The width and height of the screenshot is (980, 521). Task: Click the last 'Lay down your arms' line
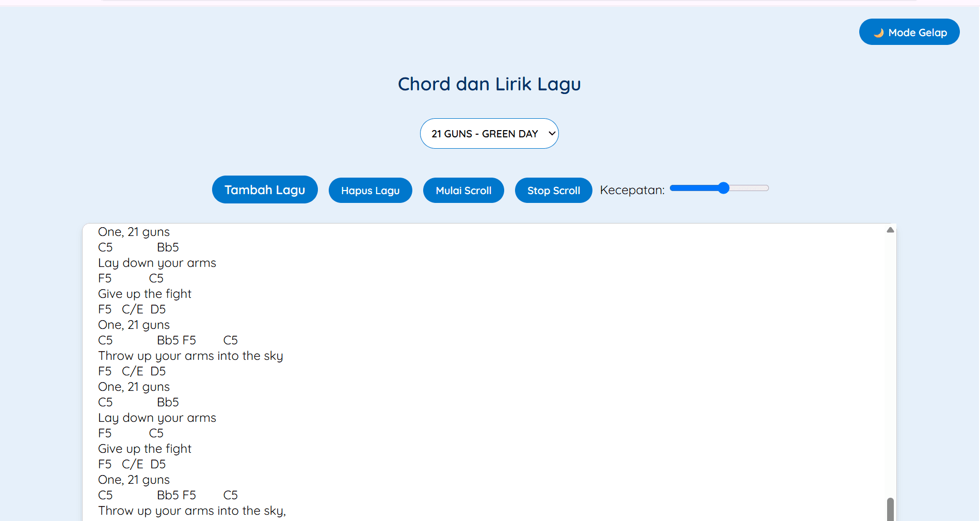coord(157,418)
